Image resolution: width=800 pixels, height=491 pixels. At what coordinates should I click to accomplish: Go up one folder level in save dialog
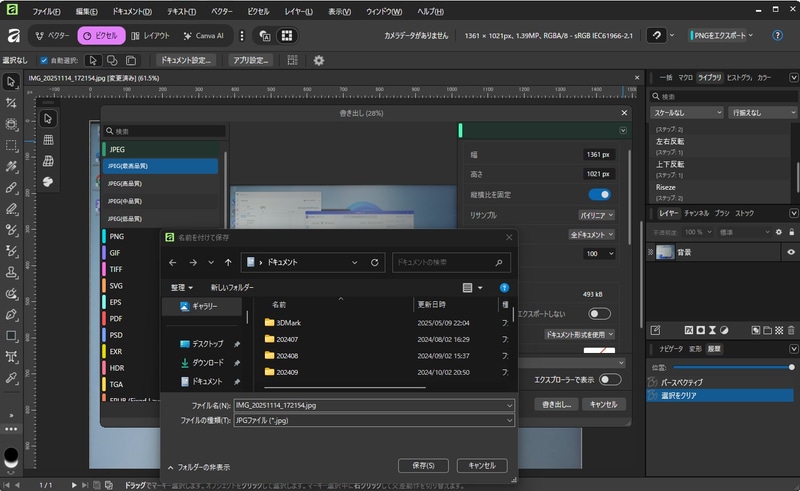229,262
